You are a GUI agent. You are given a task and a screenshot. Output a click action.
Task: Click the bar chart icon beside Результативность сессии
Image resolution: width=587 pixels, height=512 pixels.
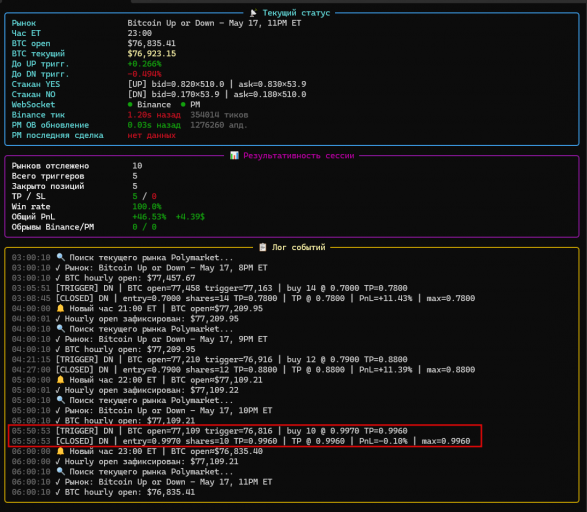point(234,155)
